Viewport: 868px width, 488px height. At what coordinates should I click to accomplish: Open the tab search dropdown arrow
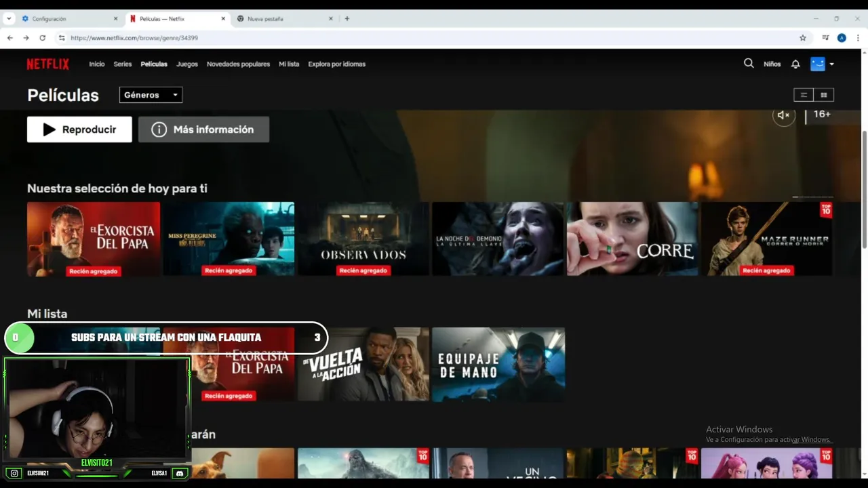click(x=9, y=19)
